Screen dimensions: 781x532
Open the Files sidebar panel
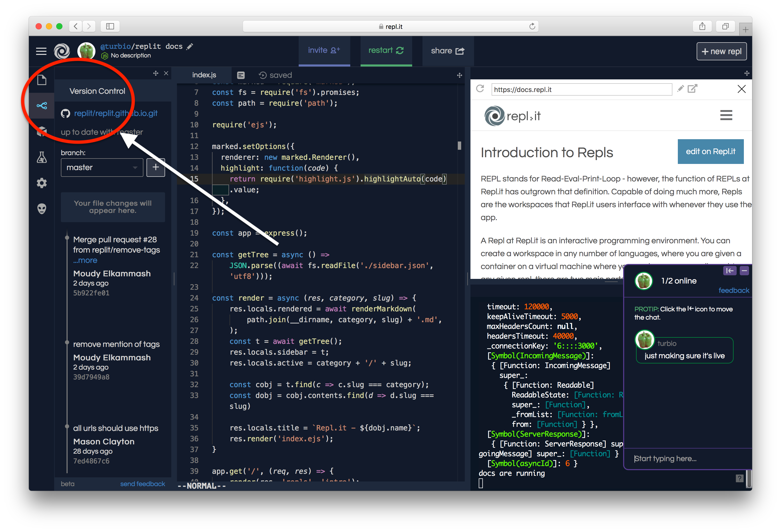pyautogui.click(x=42, y=80)
